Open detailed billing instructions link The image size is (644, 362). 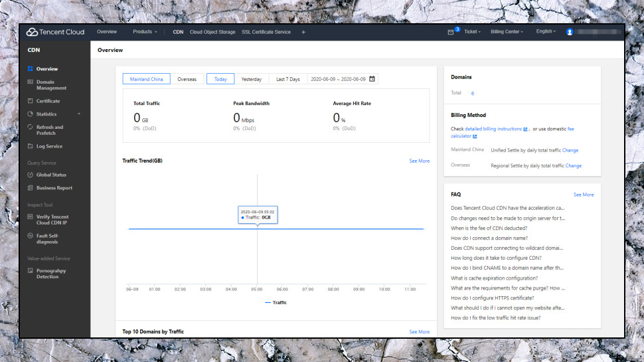pyautogui.click(x=493, y=129)
